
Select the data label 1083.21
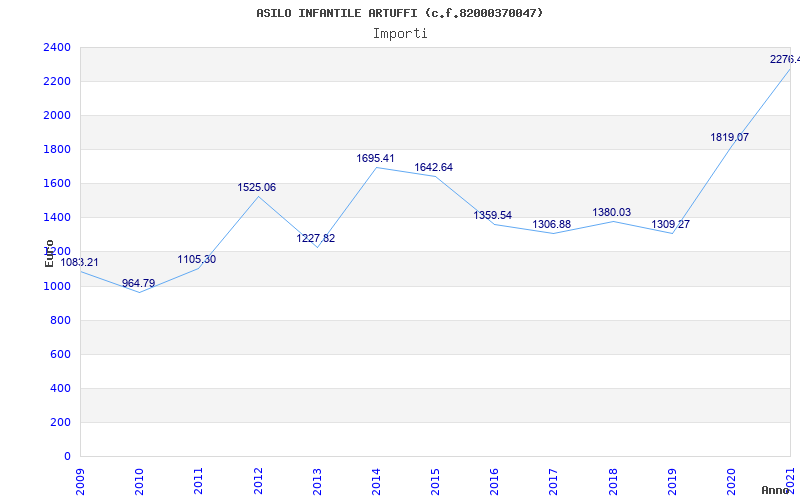tap(80, 263)
